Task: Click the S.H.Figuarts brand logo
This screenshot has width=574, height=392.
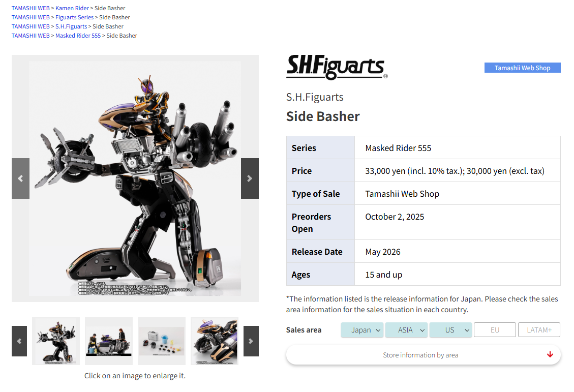Action: tap(337, 67)
